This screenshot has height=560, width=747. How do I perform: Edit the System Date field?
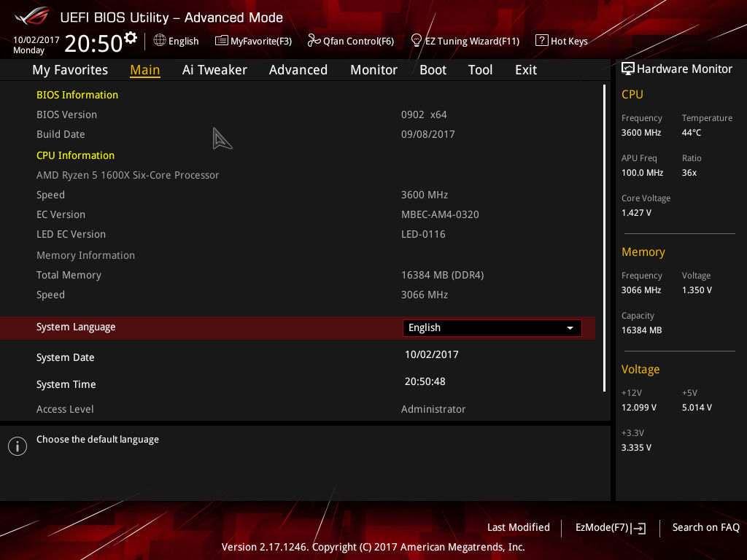tap(432, 355)
